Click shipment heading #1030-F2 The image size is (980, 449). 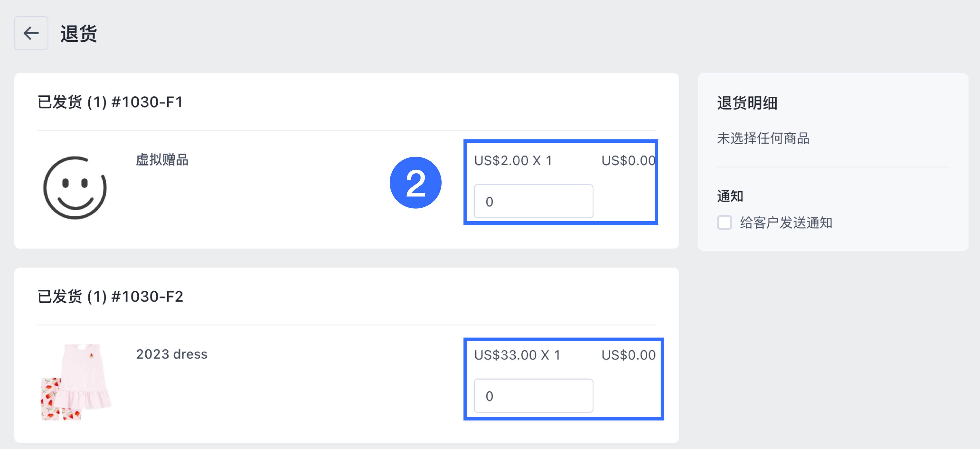click(x=110, y=296)
